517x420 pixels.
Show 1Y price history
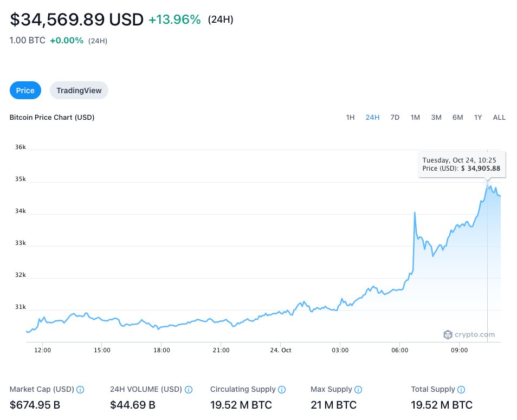point(478,118)
